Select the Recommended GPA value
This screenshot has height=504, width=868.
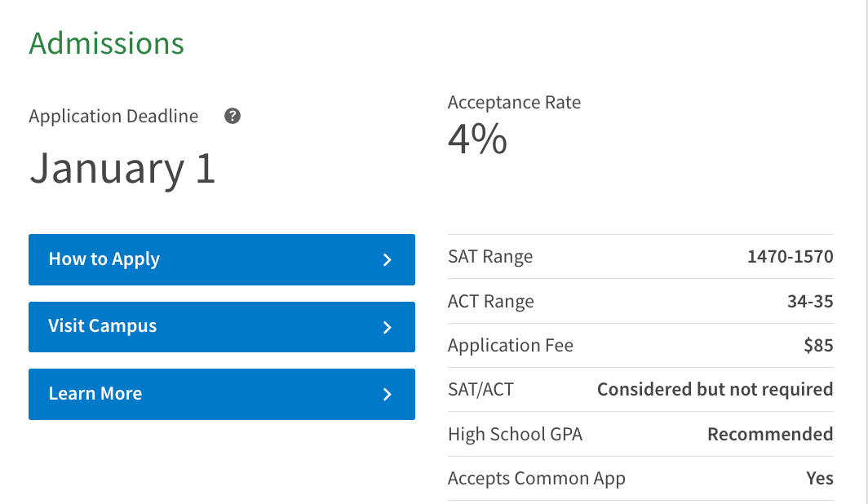click(x=771, y=435)
